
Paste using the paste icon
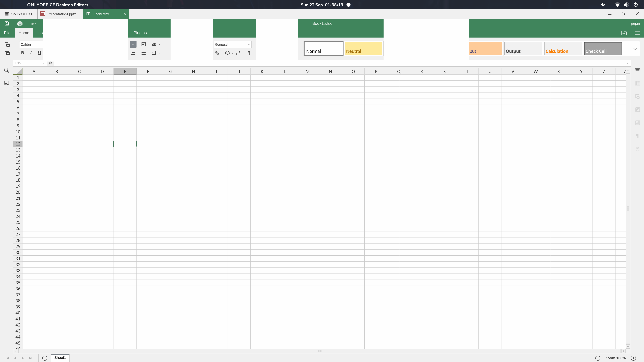point(7,53)
